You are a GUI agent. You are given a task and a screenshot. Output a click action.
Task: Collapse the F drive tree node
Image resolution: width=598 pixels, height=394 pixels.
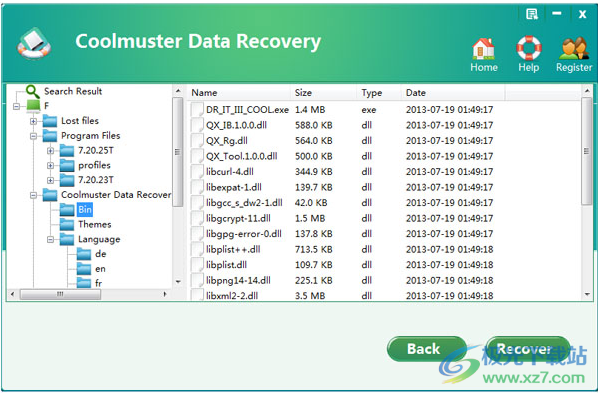16,106
